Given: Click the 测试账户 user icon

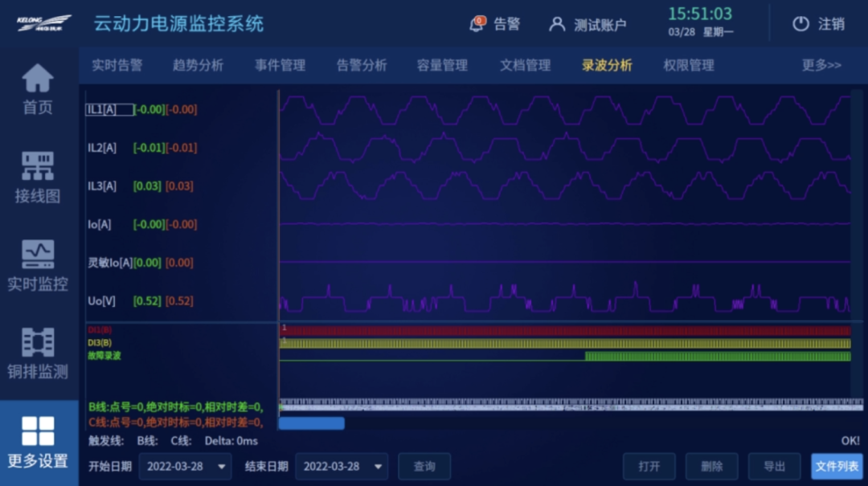Looking at the screenshot, I should [557, 24].
